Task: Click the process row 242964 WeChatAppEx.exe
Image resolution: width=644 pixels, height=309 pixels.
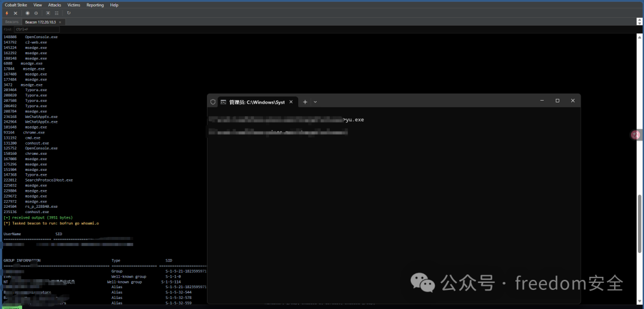Action: (30, 121)
